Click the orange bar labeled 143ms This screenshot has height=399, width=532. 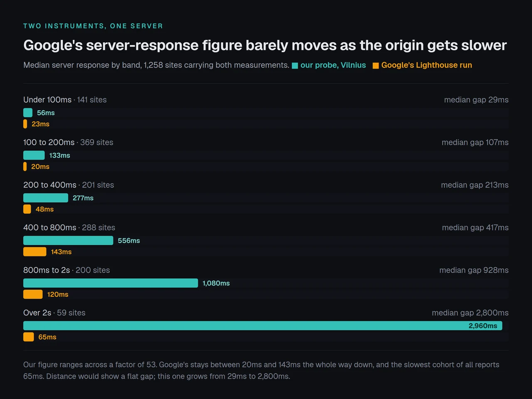click(x=35, y=252)
